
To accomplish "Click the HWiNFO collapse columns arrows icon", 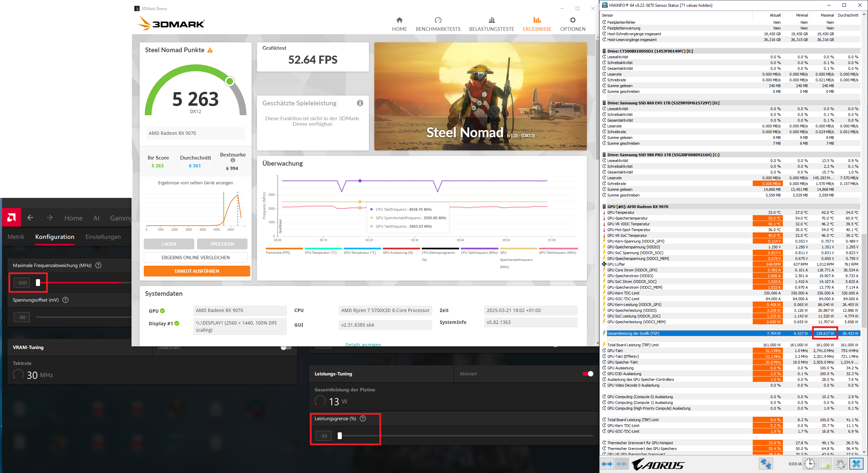I will coord(621,464).
